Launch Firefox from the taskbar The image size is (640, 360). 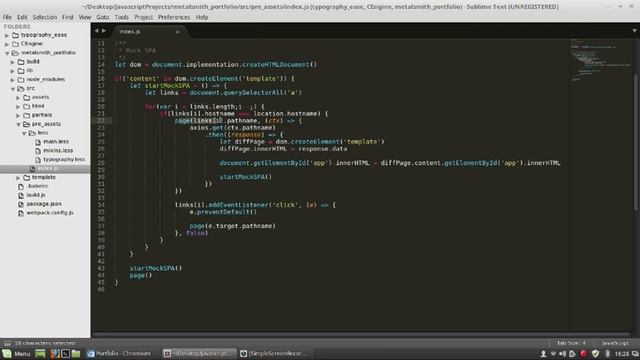pyautogui.click(x=55, y=353)
